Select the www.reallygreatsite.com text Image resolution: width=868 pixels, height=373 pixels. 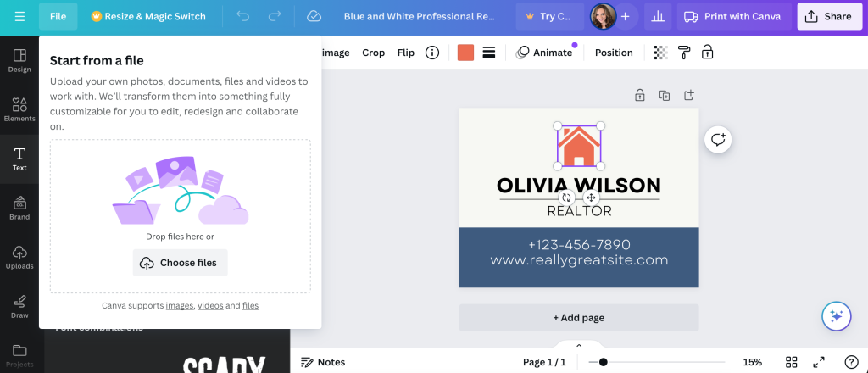(579, 259)
